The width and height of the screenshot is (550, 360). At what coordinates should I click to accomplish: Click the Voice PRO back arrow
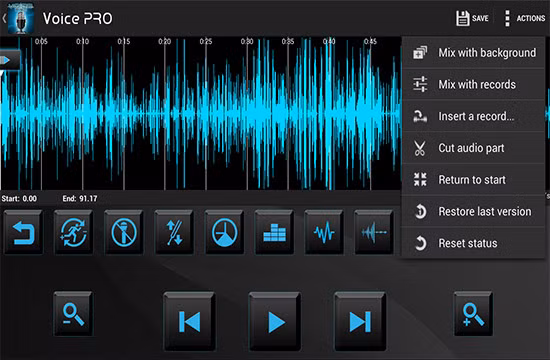click(x=4, y=18)
